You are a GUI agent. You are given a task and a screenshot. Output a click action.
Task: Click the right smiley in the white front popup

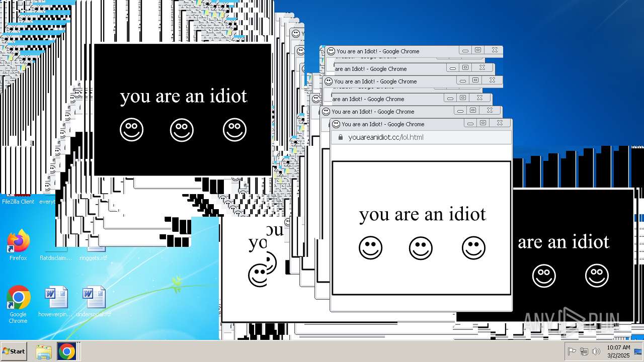(473, 248)
